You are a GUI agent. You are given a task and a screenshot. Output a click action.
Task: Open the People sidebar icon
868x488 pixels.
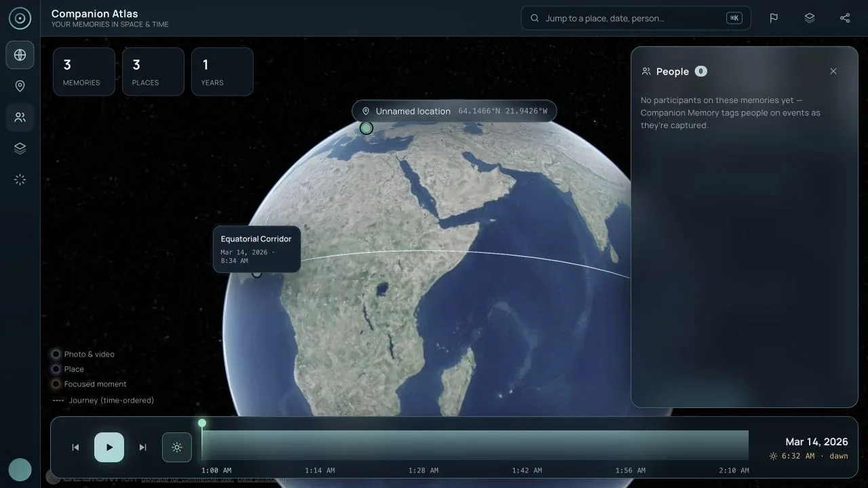pyautogui.click(x=20, y=117)
